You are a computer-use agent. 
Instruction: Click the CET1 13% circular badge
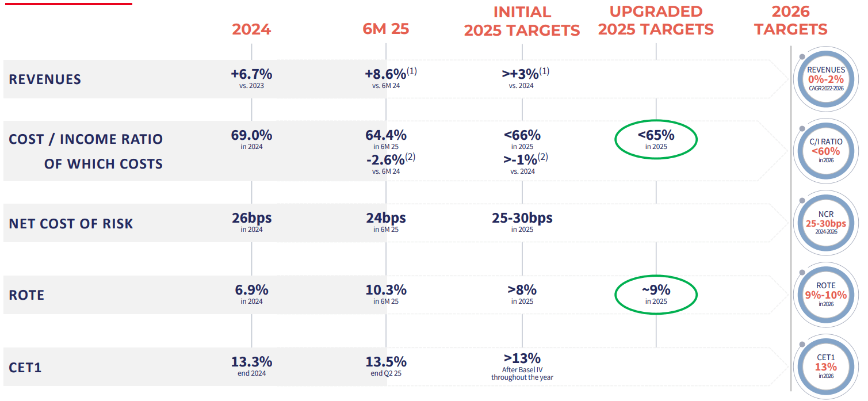coord(825,366)
